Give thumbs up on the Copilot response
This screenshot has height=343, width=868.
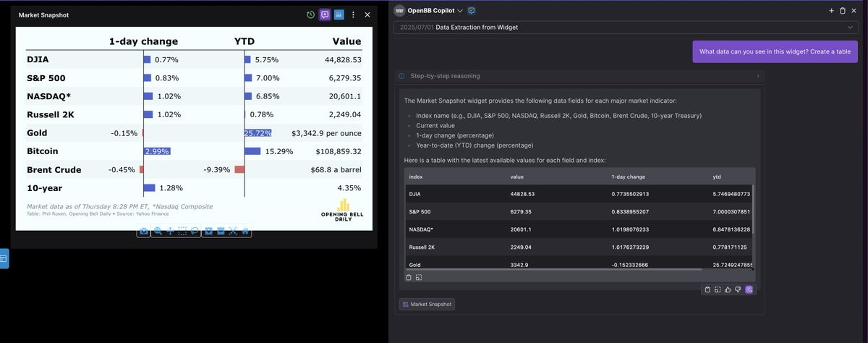pos(728,289)
